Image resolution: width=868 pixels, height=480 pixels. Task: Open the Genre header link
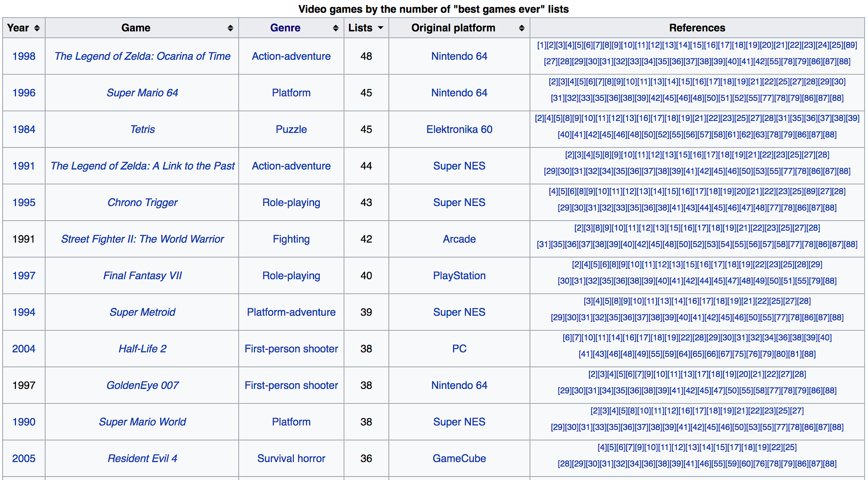(x=285, y=28)
